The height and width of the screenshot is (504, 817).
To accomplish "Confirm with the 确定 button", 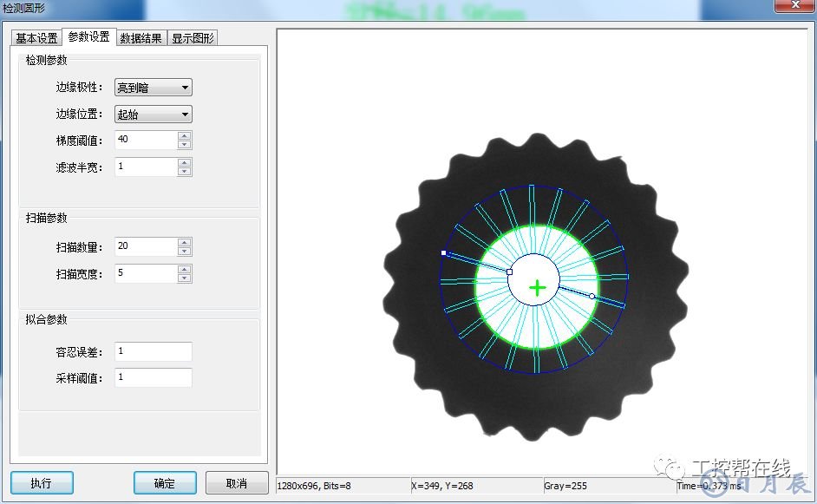I will pyautogui.click(x=164, y=483).
